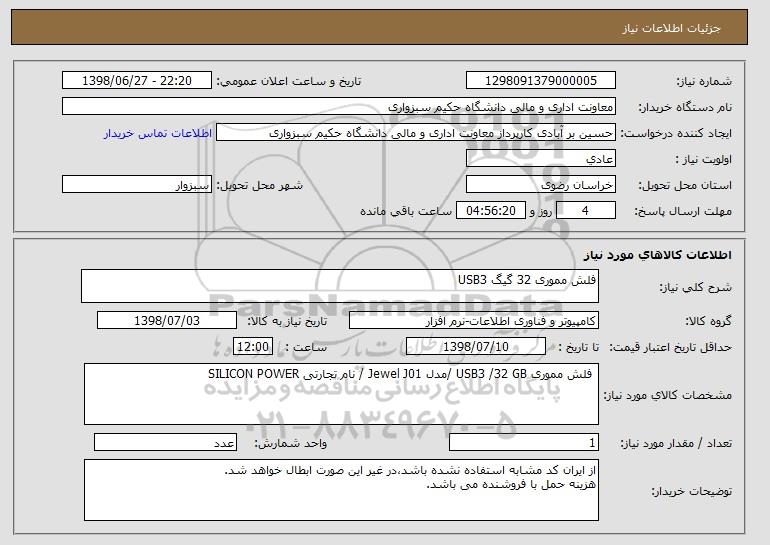Click the label اولویت نیاز
Screen dimensions: 770x545
[x=703, y=159]
